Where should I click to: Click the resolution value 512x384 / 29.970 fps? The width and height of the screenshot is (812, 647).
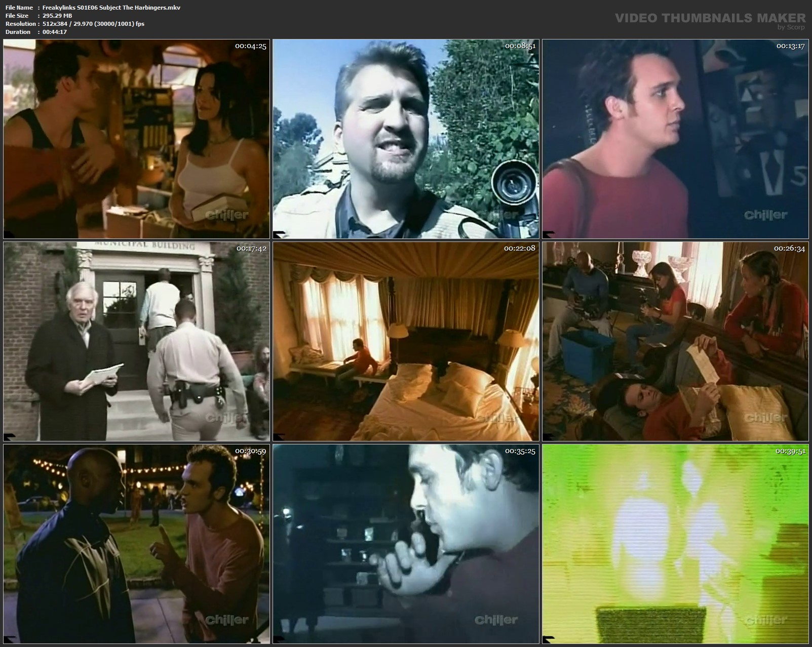coord(93,24)
